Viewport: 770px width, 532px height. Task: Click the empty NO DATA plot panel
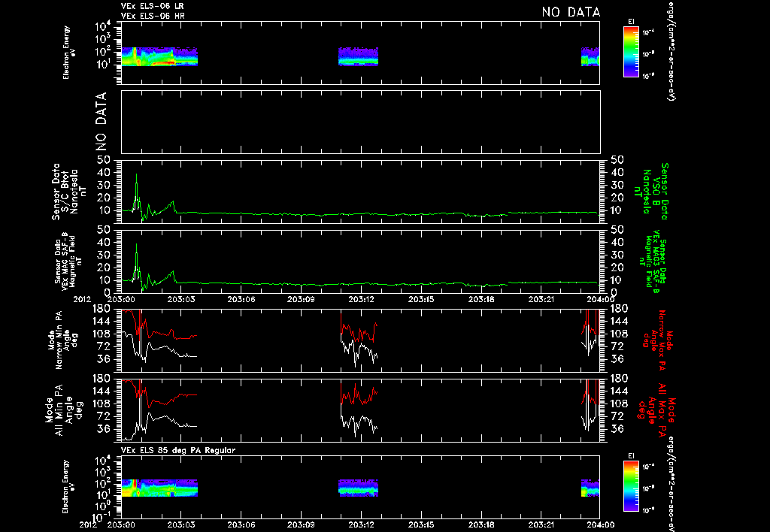[x=360, y=122]
